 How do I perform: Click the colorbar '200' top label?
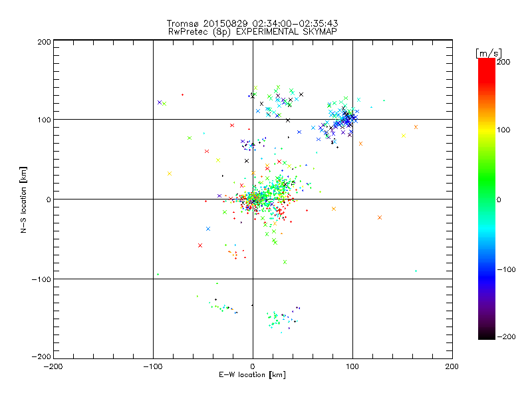[x=503, y=62]
